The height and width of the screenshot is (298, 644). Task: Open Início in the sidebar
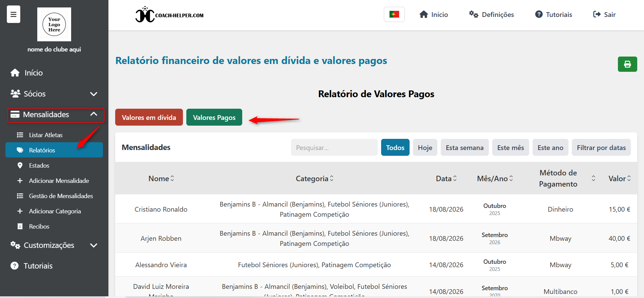pos(54,73)
